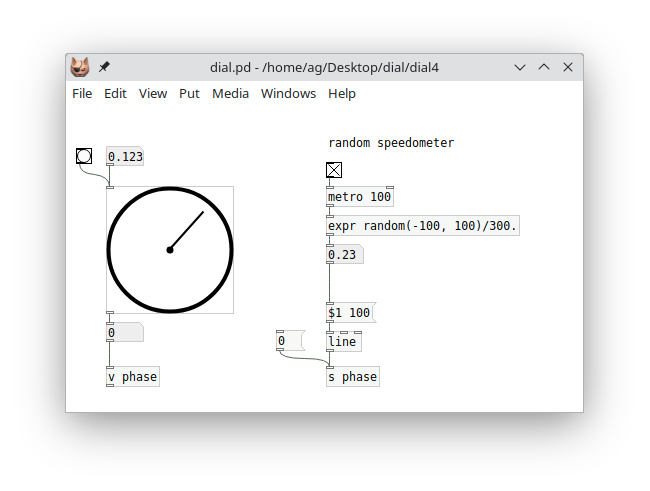Open the Put menu
This screenshot has width=650, height=491.
pos(189,93)
